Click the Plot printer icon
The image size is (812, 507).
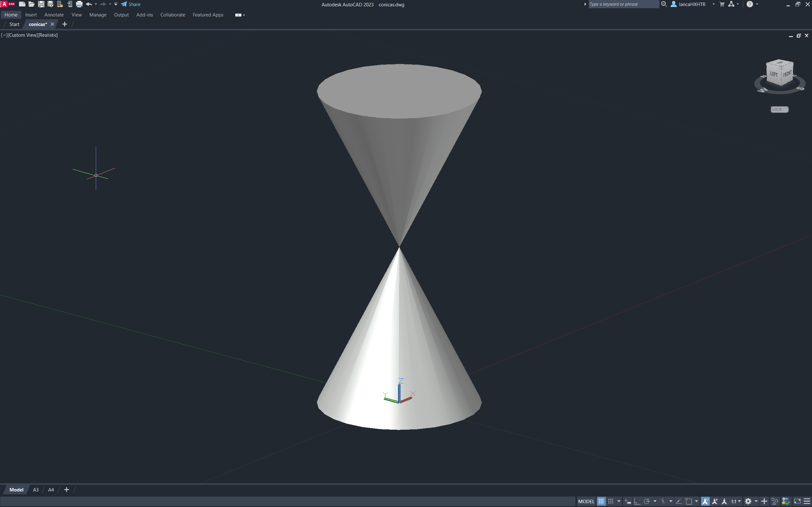pyautogui.click(x=79, y=4)
